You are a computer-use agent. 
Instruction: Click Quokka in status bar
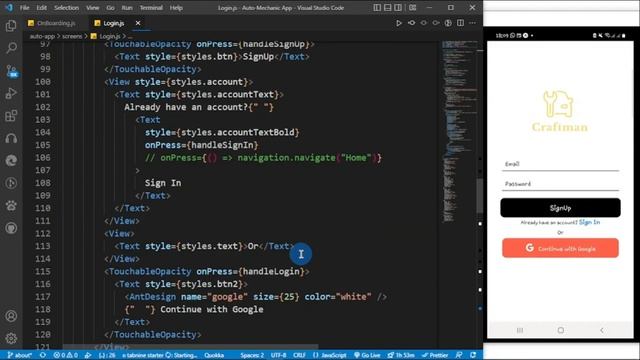[214, 355]
